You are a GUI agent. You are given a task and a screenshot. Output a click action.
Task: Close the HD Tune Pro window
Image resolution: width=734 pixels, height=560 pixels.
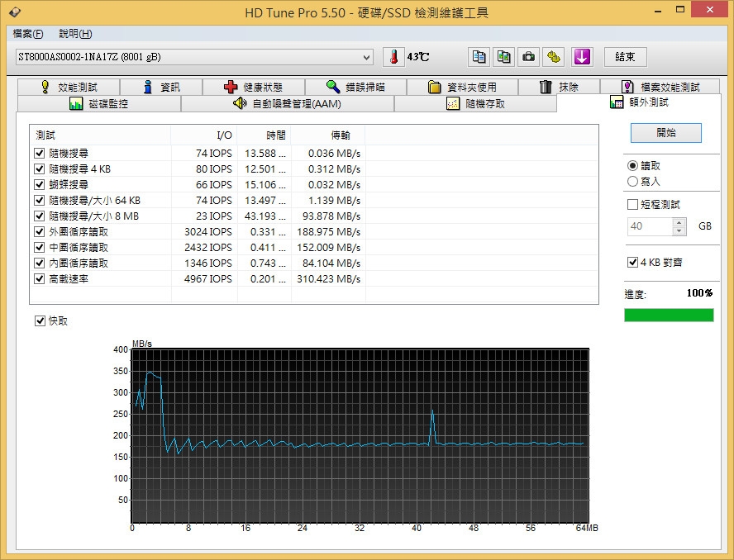pyautogui.click(x=710, y=10)
